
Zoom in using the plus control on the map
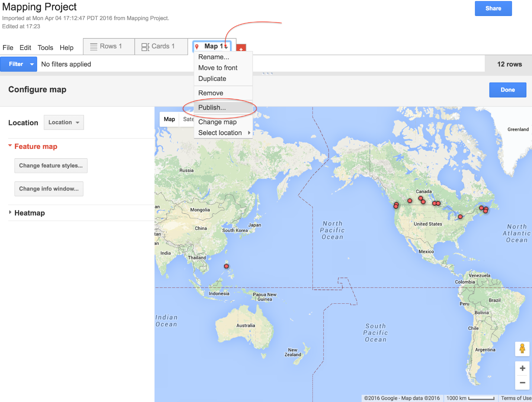pyautogui.click(x=522, y=368)
